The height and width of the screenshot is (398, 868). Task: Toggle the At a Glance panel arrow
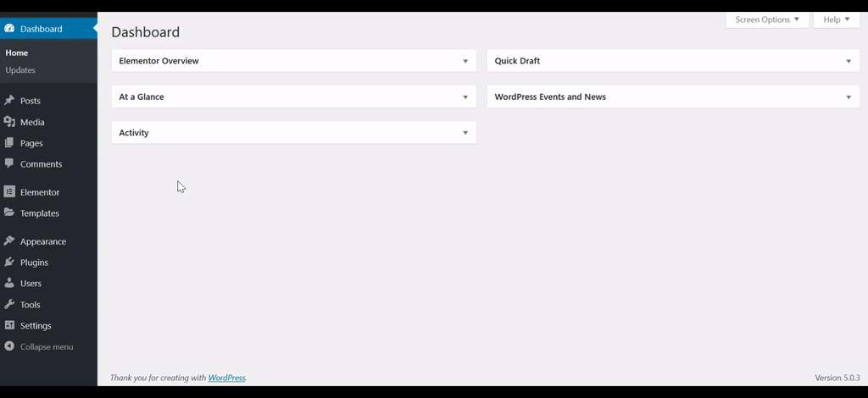[x=465, y=97]
